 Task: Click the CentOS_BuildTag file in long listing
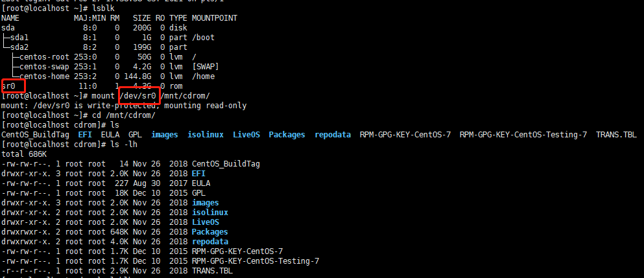point(226,163)
